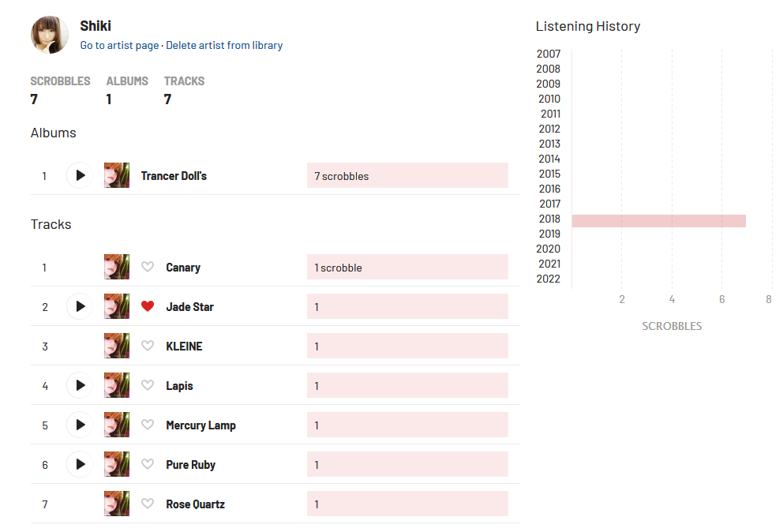Play the Jade Star track

(x=80, y=306)
